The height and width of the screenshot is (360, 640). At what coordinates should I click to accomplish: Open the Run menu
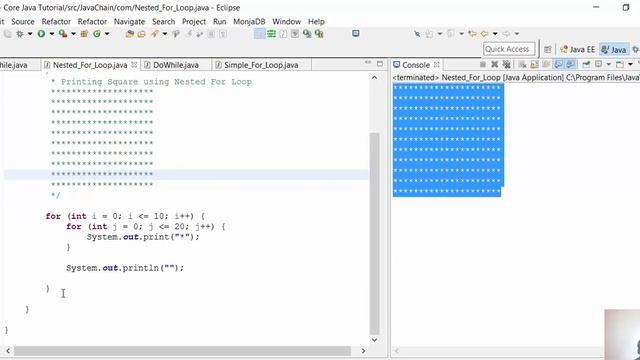pos(220,22)
